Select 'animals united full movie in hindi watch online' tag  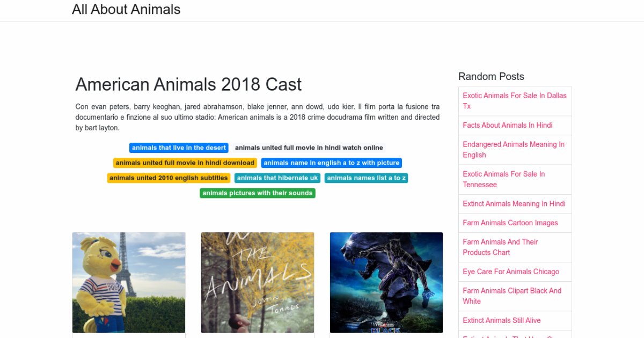[x=309, y=148]
